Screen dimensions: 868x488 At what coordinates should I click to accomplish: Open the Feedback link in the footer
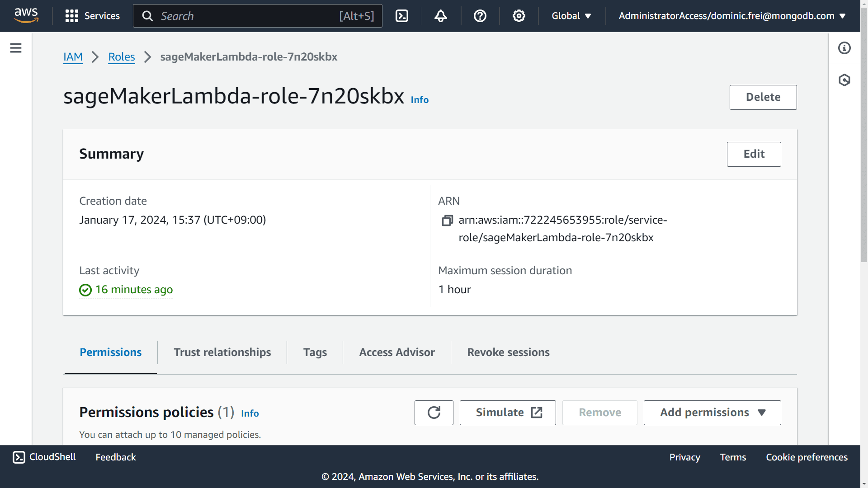pos(116,457)
